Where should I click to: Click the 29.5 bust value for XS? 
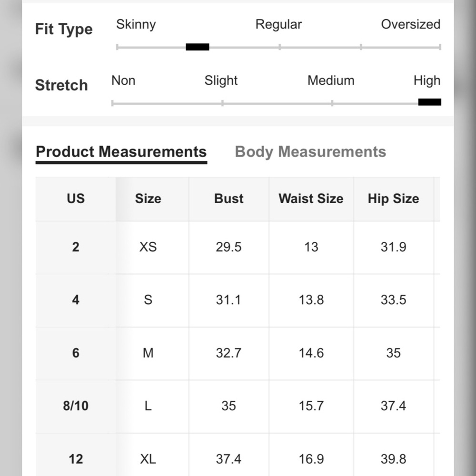(228, 247)
